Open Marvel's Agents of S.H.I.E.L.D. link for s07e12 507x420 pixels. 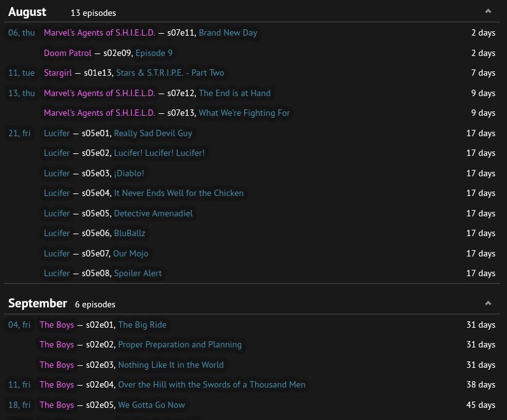99,93
